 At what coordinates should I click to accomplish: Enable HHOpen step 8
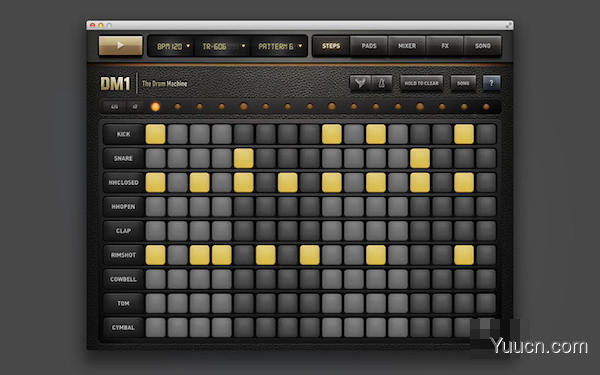coord(310,207)
